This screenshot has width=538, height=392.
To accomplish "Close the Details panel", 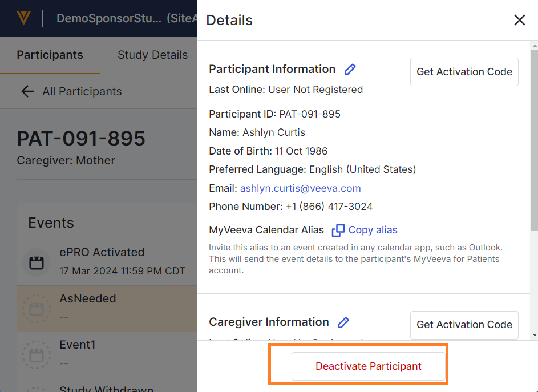I will [519, 21].
